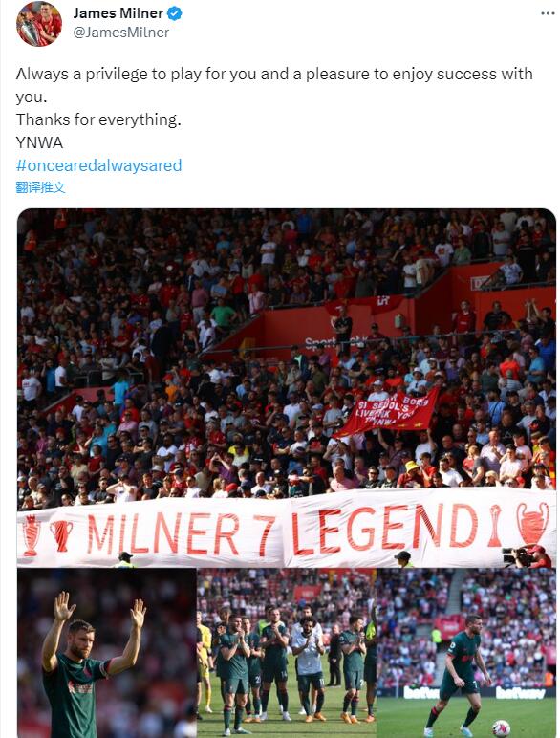The width and height of the screenshot is (560, 738).
Task: Click the leftmost trophy drawing on the banner
Action: click(32, 535)
